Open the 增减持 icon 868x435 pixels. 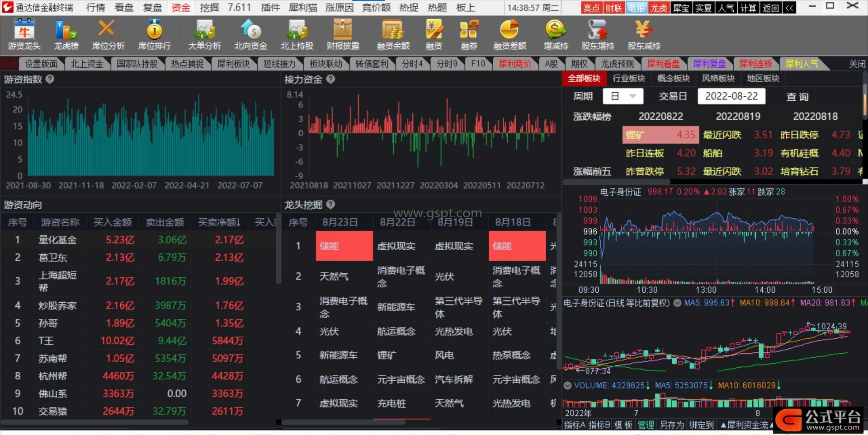[x=556, y=35]
